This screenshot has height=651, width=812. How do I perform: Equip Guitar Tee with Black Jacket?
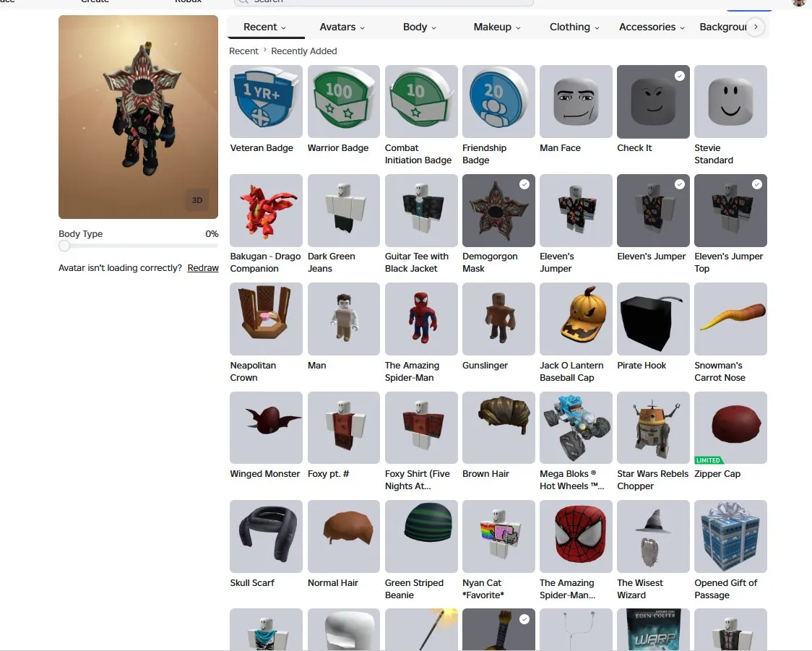421,210
